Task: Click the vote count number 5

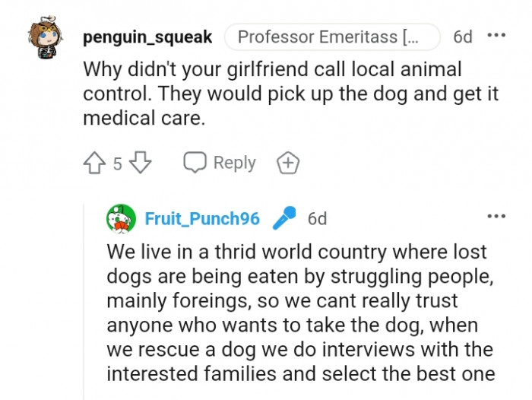Action: tap(117, 163)
